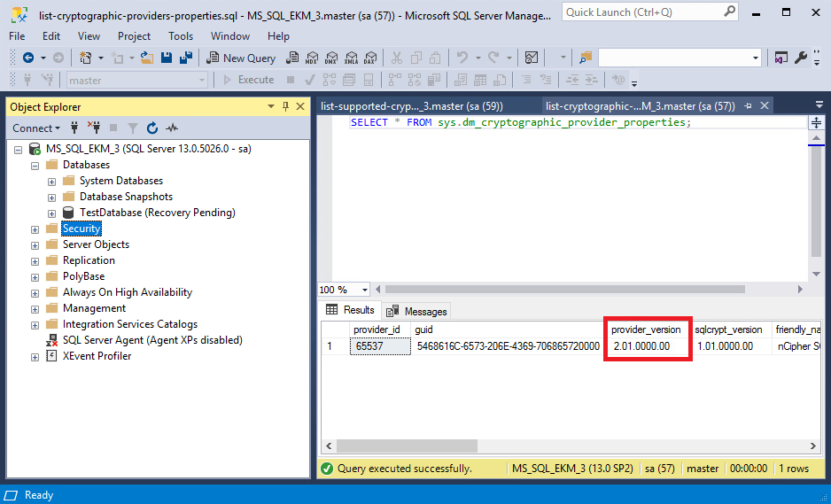Click the Object Explorer Refresh icon

(152, 128)
